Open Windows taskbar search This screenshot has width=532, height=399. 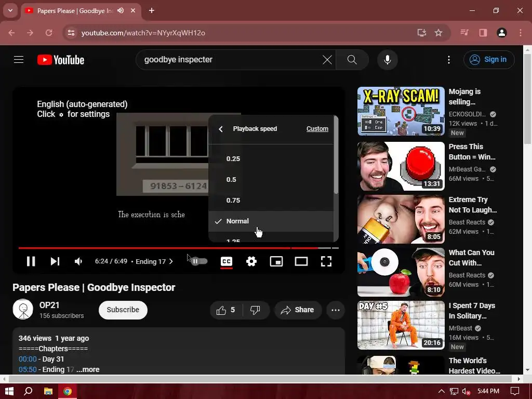click(29, 391)
